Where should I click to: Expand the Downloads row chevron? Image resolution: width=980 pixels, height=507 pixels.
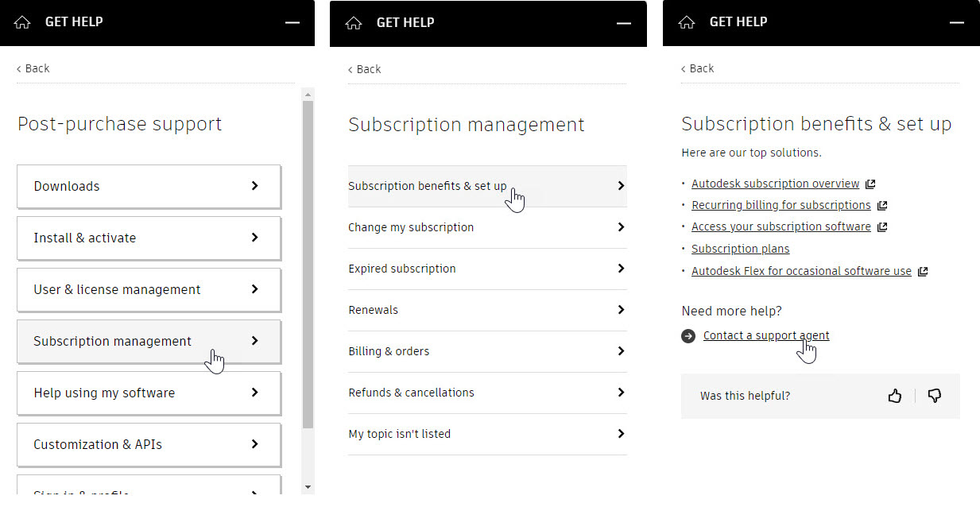click(x=254, y=186)
